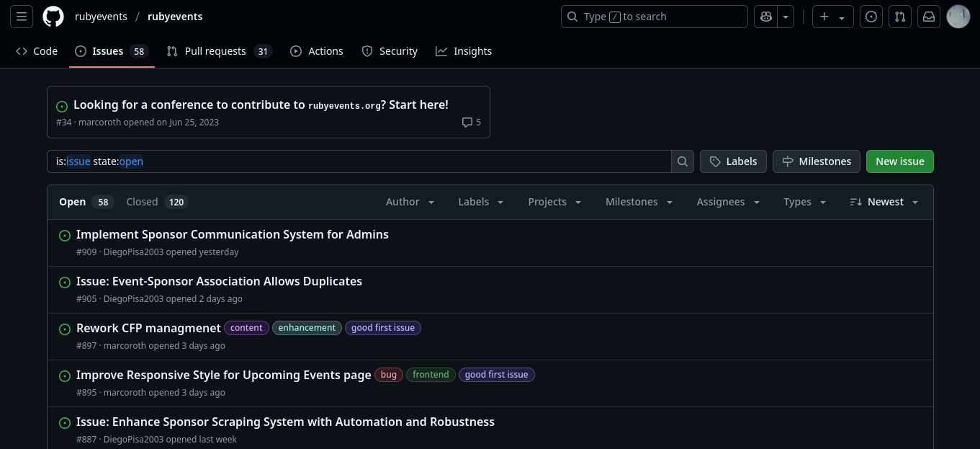This screenshot has height=449, width=980.
Task: Open issue 'Enhance Sponsor Scraping System with Automation'
Action: [285, 422]
